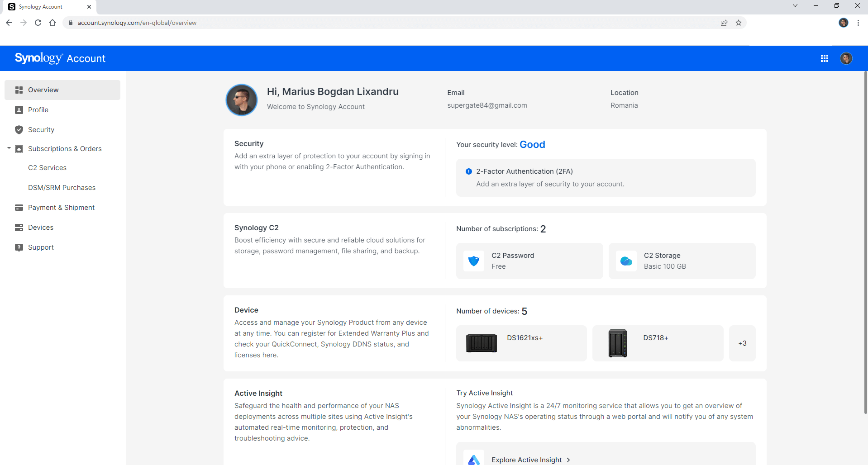This screenshot has width=868, height=465.
Task: Expand the +3 more devices tile
Action: [742, 343]
